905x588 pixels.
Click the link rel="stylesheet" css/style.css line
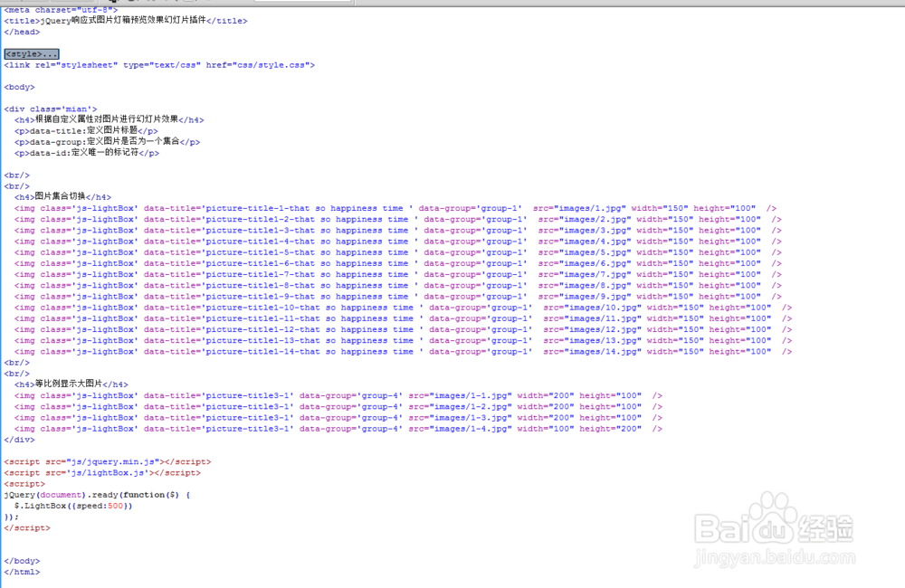click(159, 64)
